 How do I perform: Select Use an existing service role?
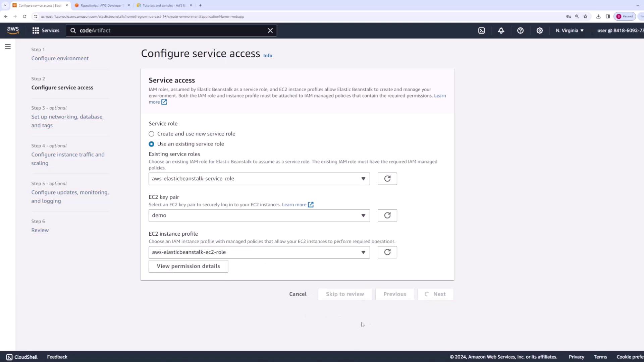click(152, 144)
